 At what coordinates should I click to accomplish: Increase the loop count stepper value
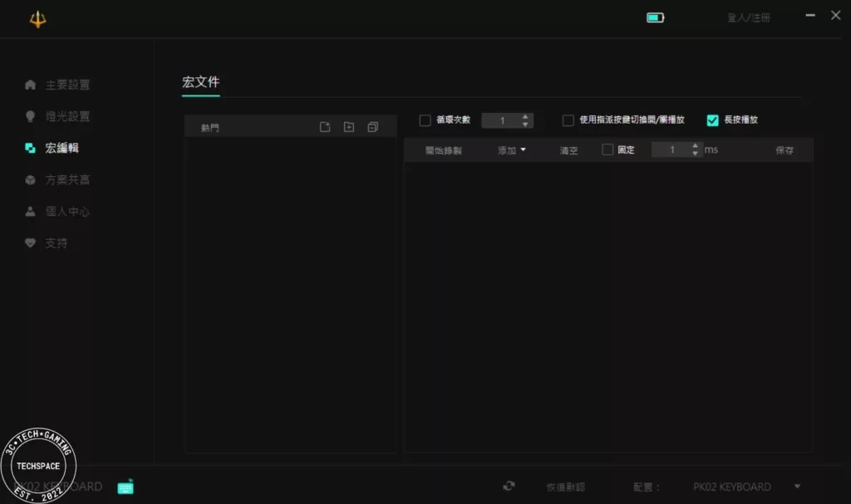coord(525,117)
